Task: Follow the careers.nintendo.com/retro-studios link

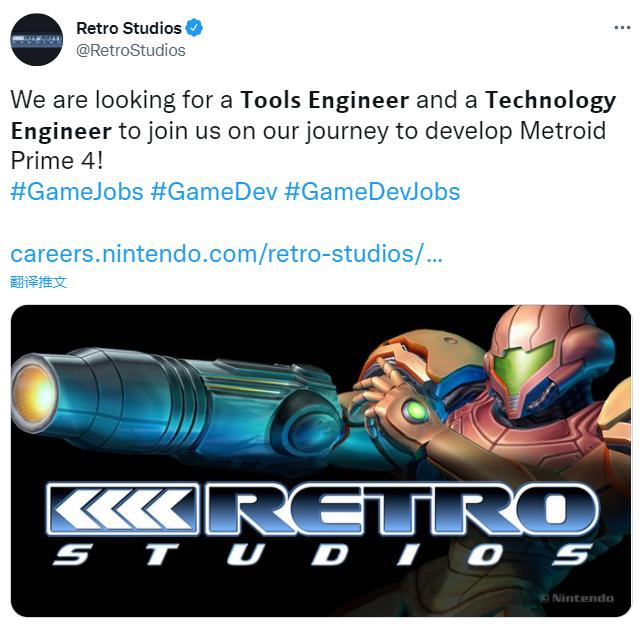Action: (x=227, y=254)
